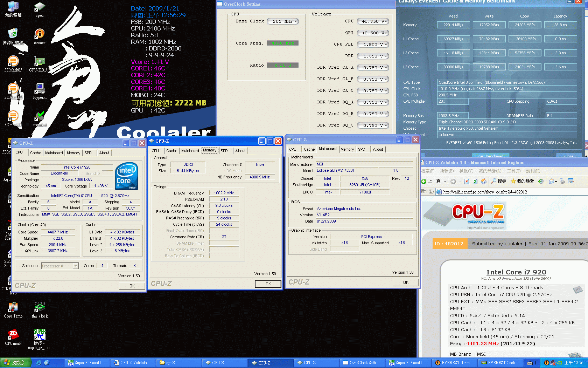Open Internet Explorer from quick launch

tap(38, 363)
